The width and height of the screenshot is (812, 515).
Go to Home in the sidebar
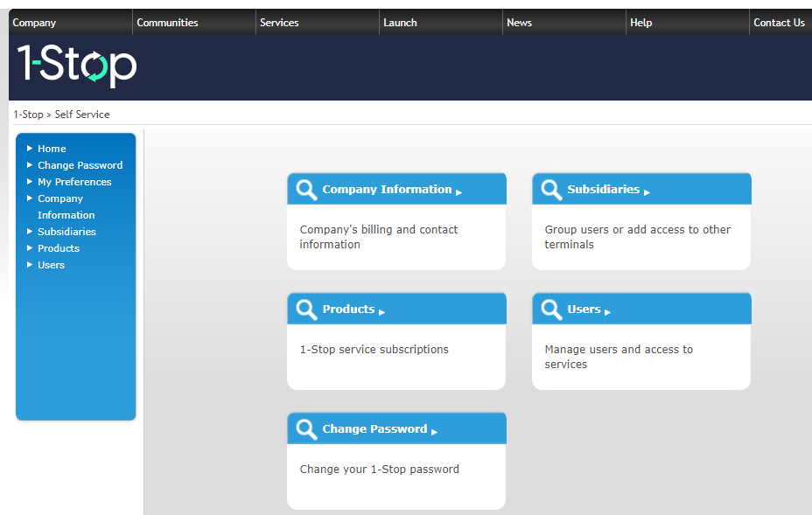52,149
